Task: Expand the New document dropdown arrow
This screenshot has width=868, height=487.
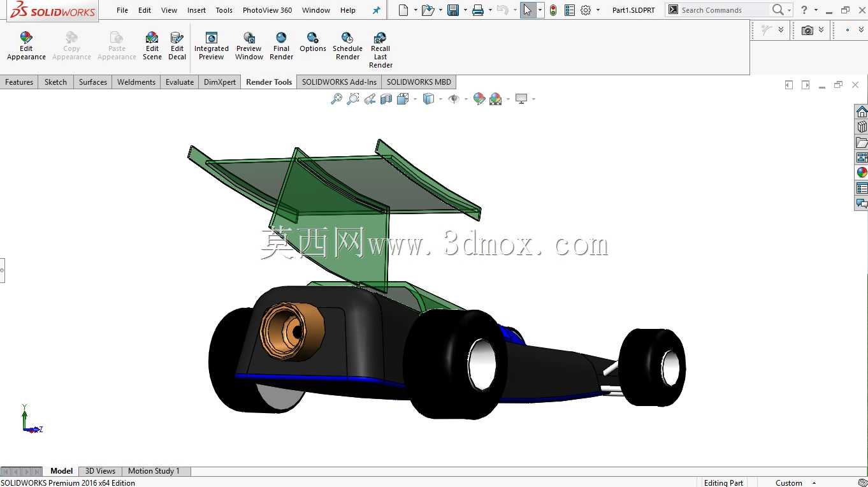Action: [416, 10]
